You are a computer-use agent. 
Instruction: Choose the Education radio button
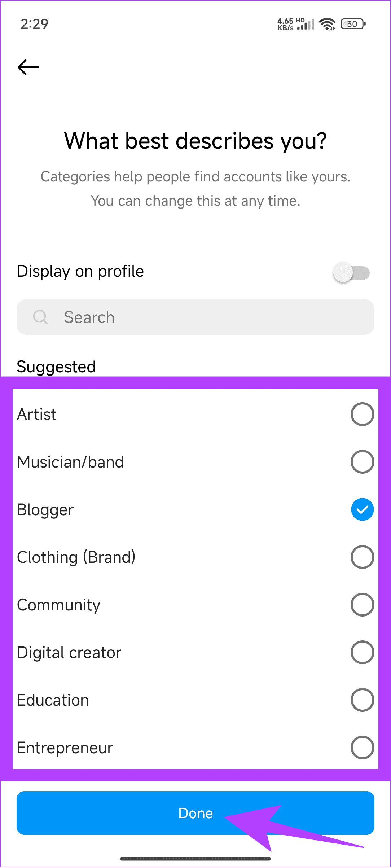click(362, 700)
